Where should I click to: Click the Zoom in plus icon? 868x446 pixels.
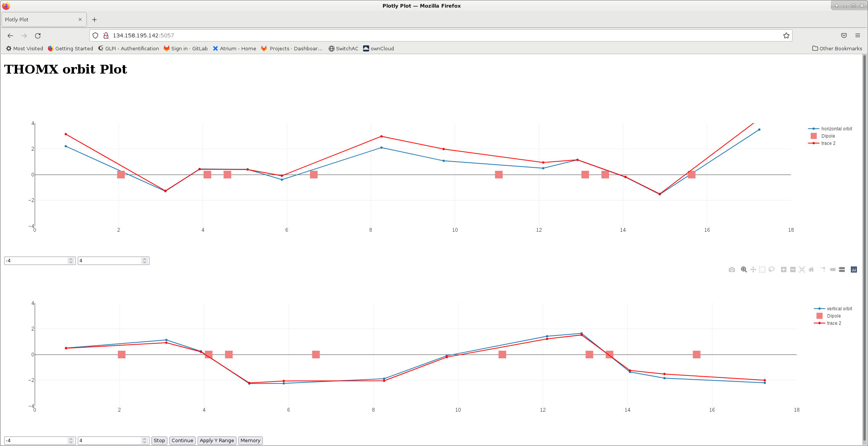(x=784, y=270)
